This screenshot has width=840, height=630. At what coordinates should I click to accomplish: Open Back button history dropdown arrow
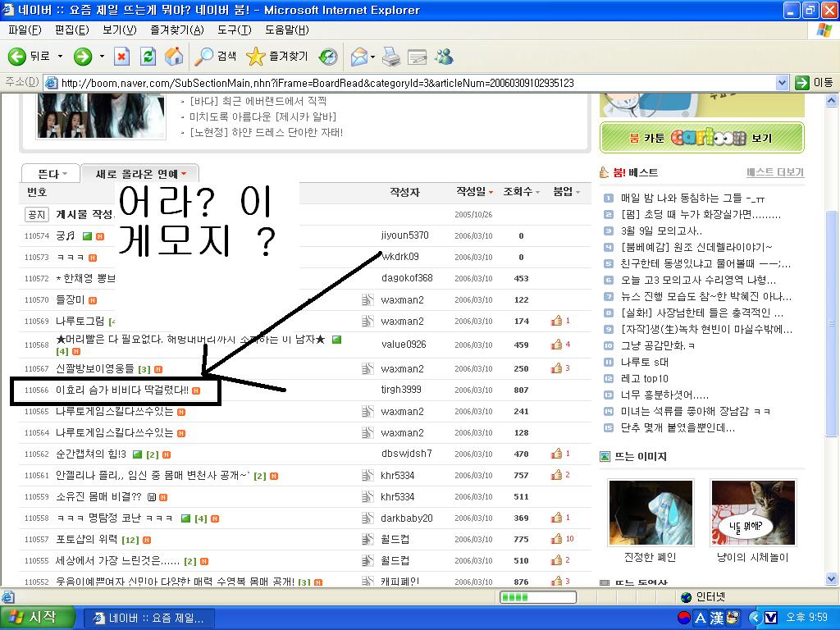pyautogui.click(x=60, y=57)
